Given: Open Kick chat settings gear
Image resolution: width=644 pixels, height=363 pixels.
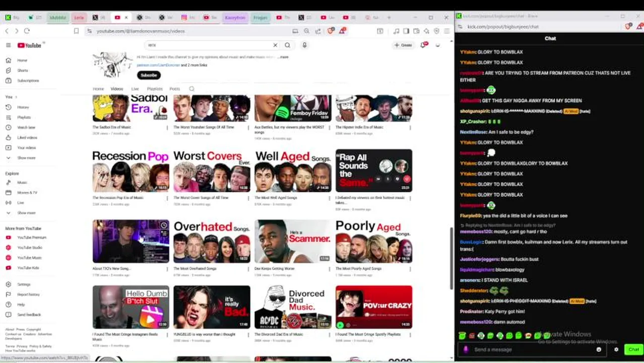Looking at the screenshot, I should (x=616, y=349).
